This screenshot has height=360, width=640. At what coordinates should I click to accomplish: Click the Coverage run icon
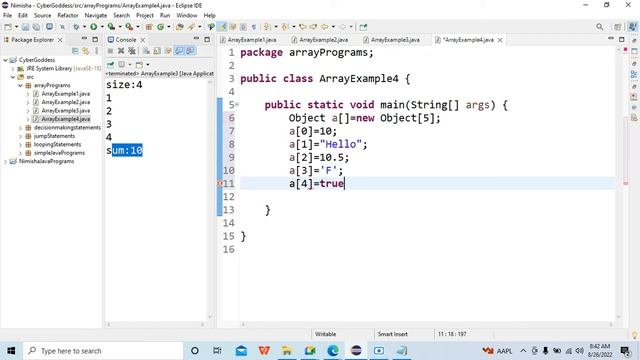point(111,27)
